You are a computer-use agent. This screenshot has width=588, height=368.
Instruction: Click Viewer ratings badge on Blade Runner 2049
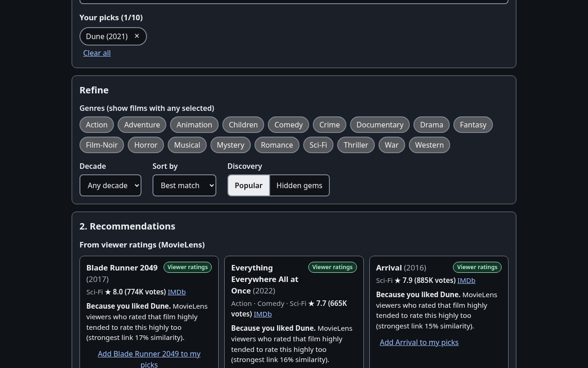tap(187, 267)
